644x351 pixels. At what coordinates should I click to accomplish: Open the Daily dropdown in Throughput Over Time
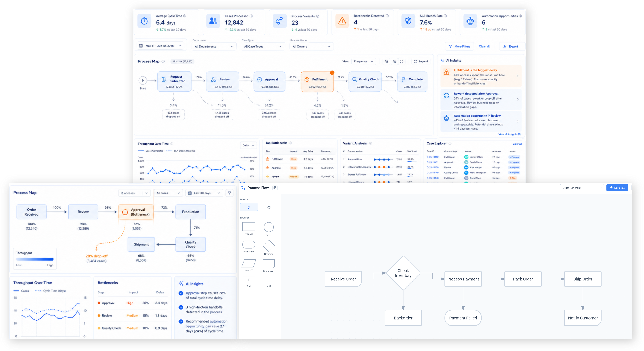click(x=248, y=145)
